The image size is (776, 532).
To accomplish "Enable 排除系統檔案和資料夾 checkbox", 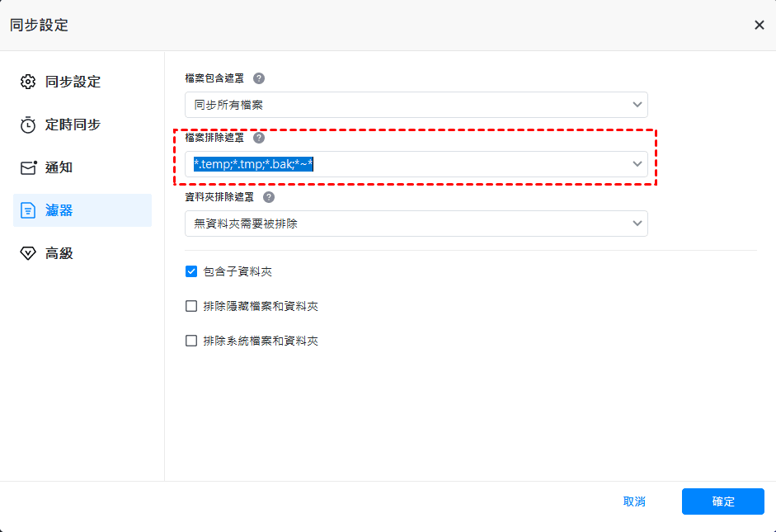I will (x=191, y=341).
